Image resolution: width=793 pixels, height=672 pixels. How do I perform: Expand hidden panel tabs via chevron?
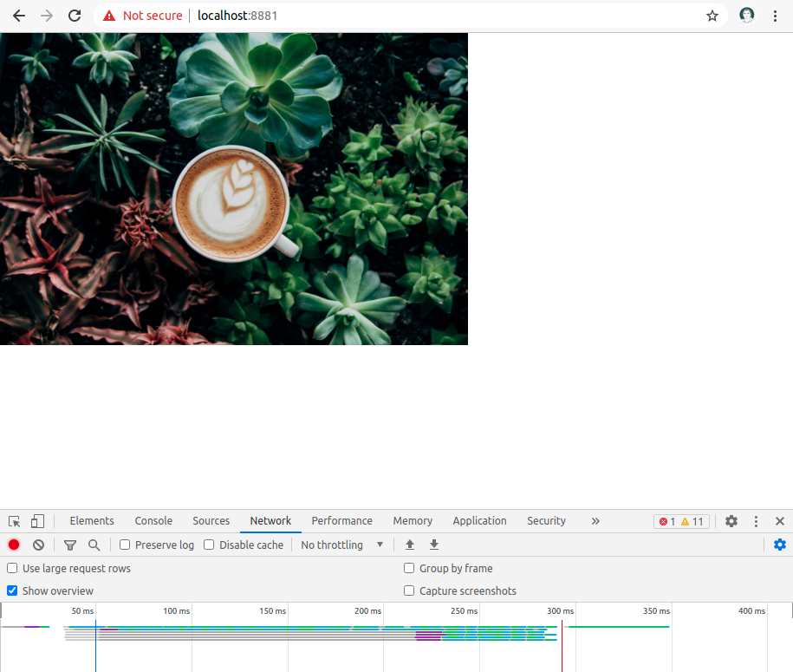pos(595,521)
